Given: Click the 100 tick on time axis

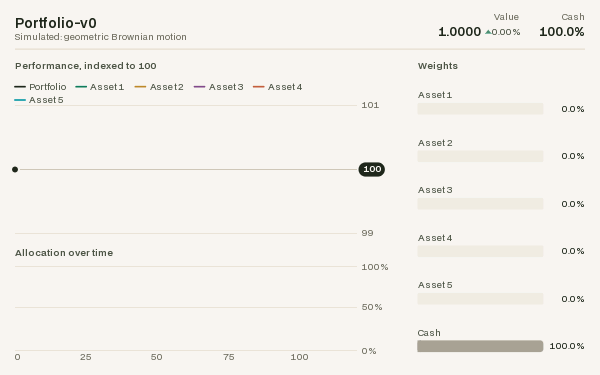Looking at the screenshot, I should click(299, 357).
